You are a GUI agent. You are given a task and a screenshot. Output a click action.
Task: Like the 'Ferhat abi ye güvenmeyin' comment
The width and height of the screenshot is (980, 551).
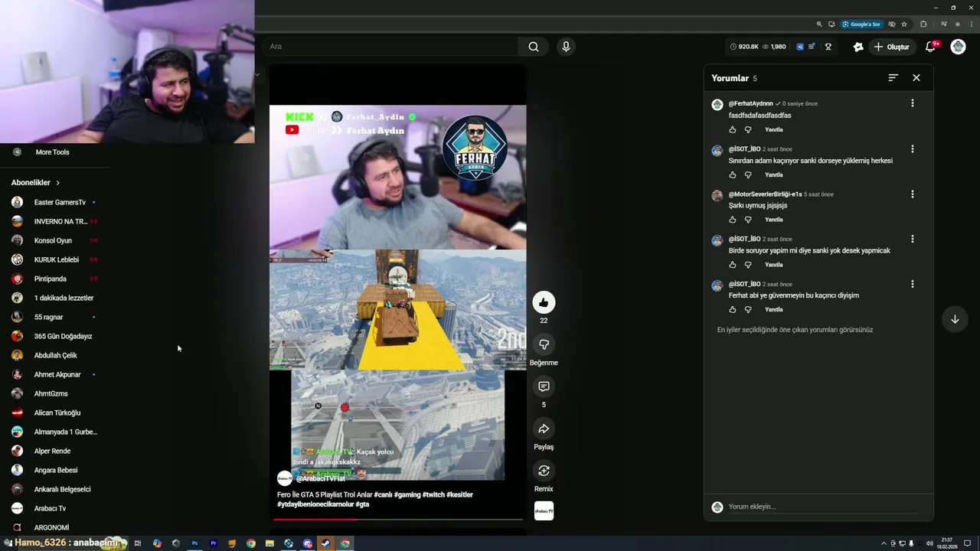click(x=733, y=310)
